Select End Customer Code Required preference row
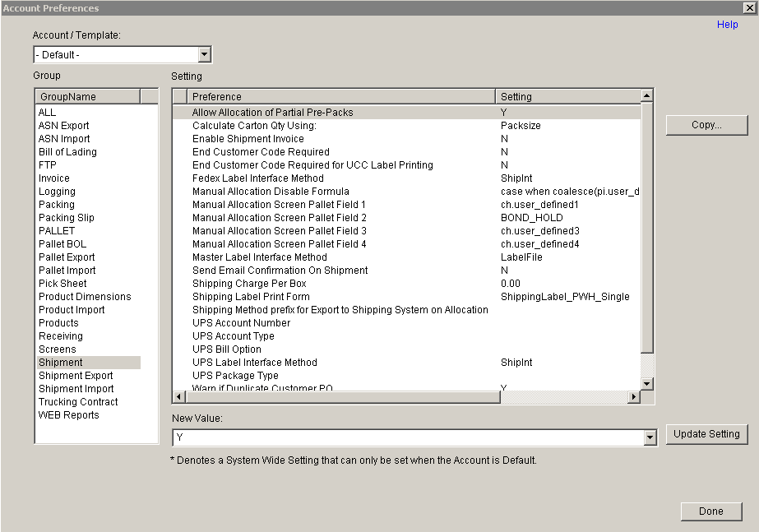 tap(406, 152)
